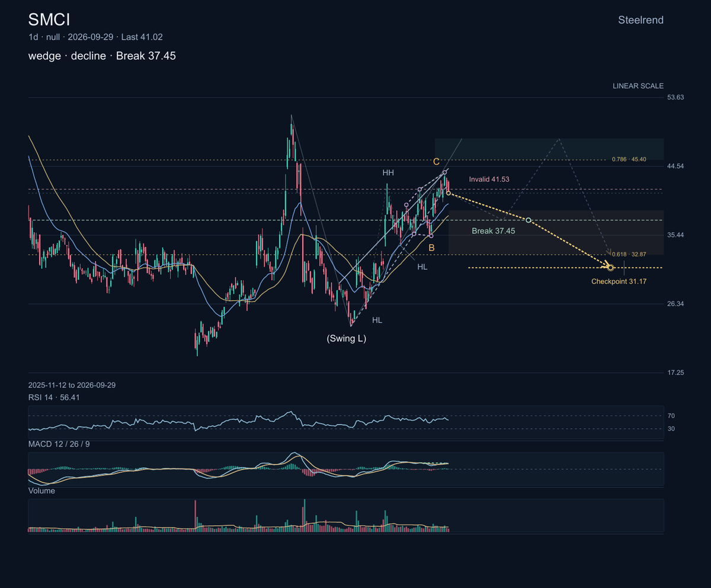The width and height of the screenshot is (711, 588).
Task: Click the 17.25 price axis value
Action: (x=675, y=372)
